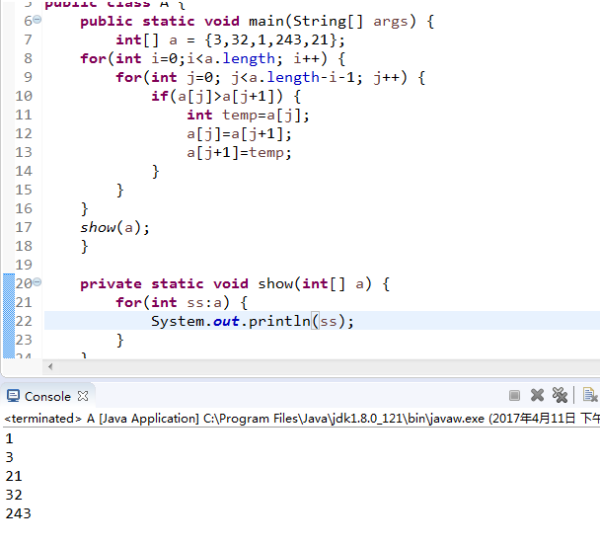Click line number 17 in the gutter
Screen dimensions: 600x545
(24, 227)
